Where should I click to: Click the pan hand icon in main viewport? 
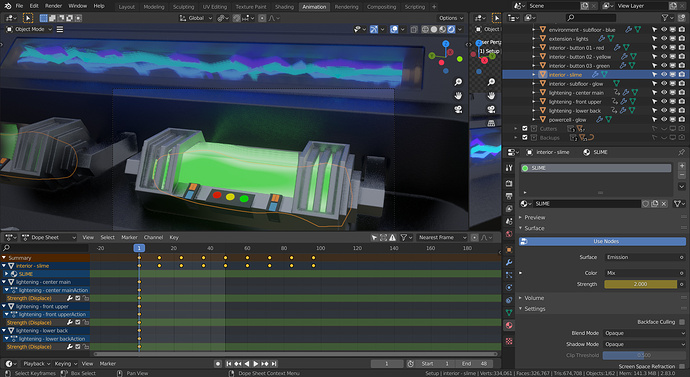coord(458,95)
